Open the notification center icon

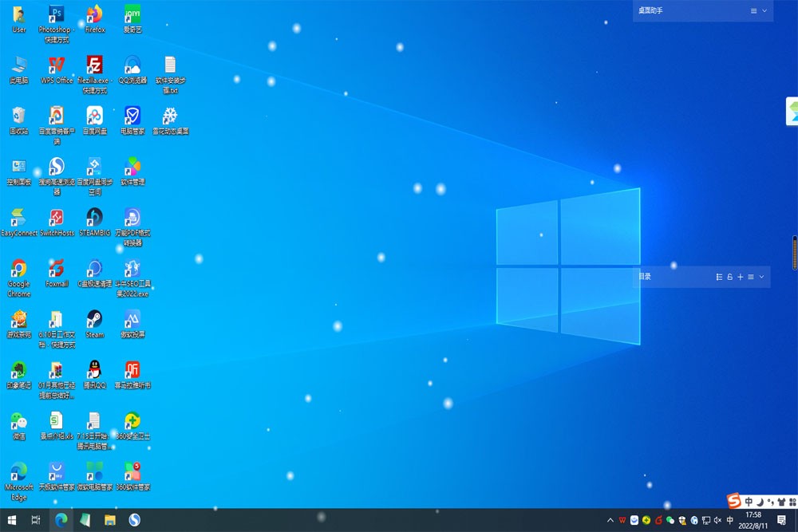tap(782, 520)
